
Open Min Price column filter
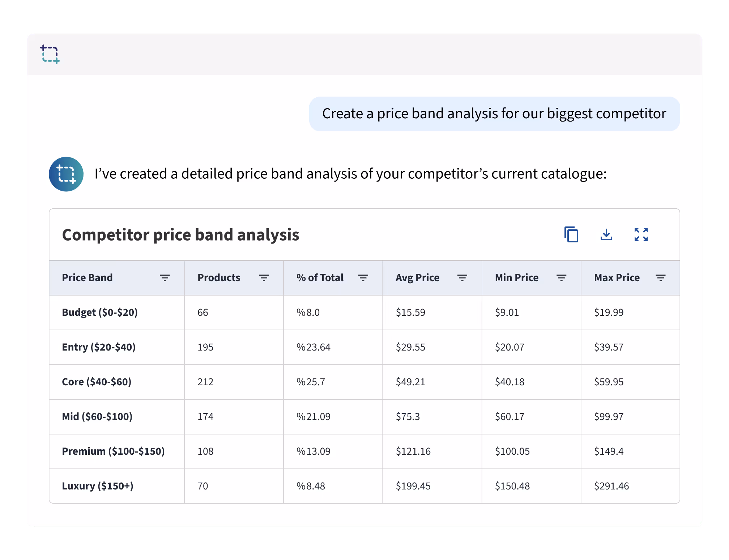[561, 278]
